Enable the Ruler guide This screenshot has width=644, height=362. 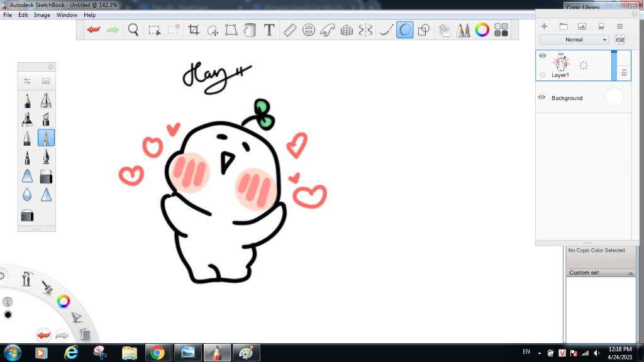point(290,30)
